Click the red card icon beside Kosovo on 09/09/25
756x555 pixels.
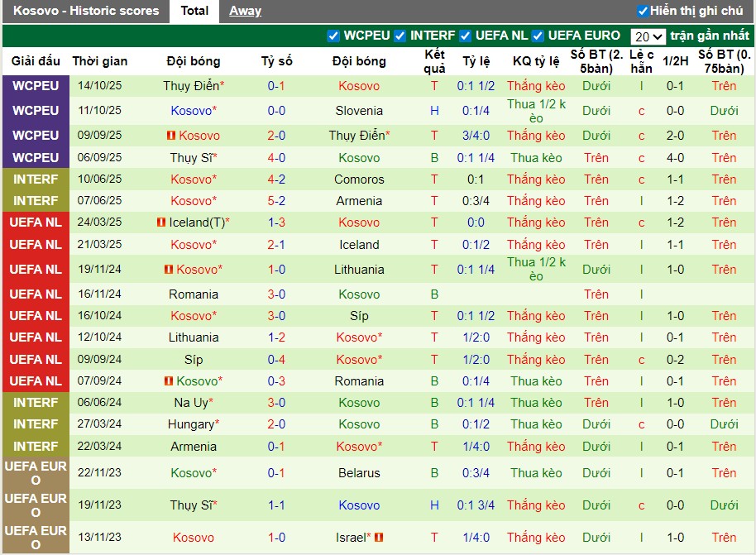170,136
